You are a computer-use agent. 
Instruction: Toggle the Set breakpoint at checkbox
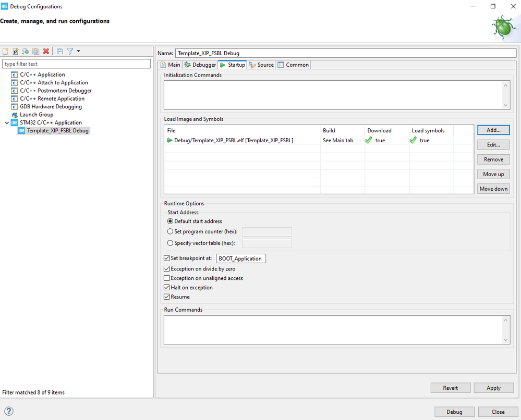(x=167, y=258)
